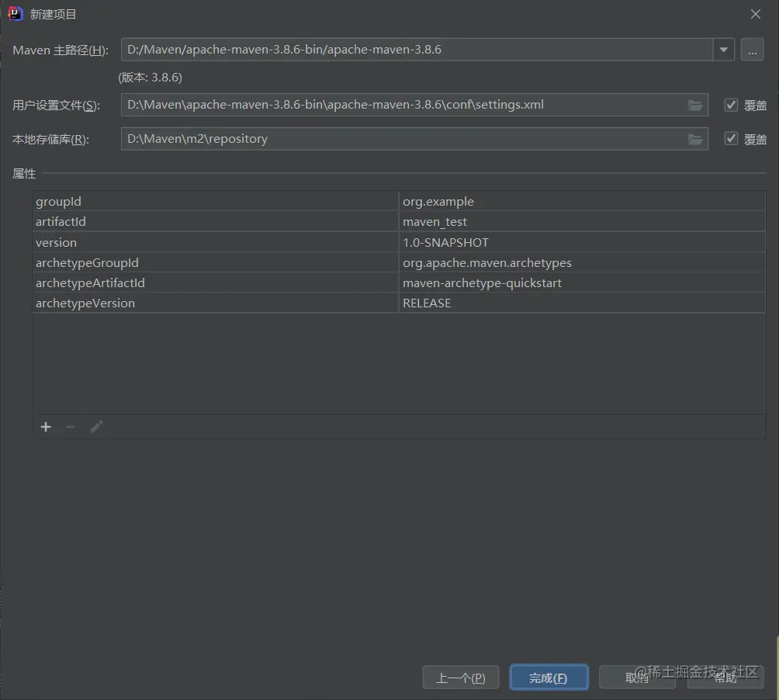This screenshot has width=779, height=700.
Task: Click the org.example value cell
Action: [582, 201]
